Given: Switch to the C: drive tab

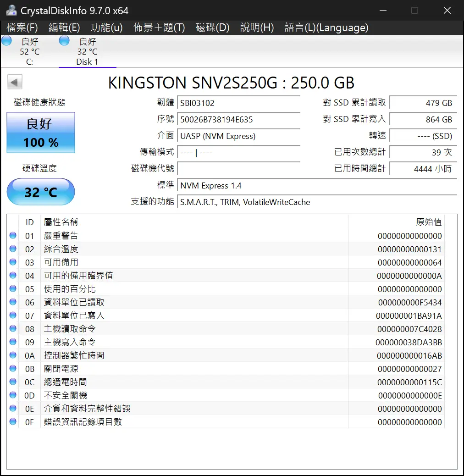Looking at the screenshot, I should (29, 51).
